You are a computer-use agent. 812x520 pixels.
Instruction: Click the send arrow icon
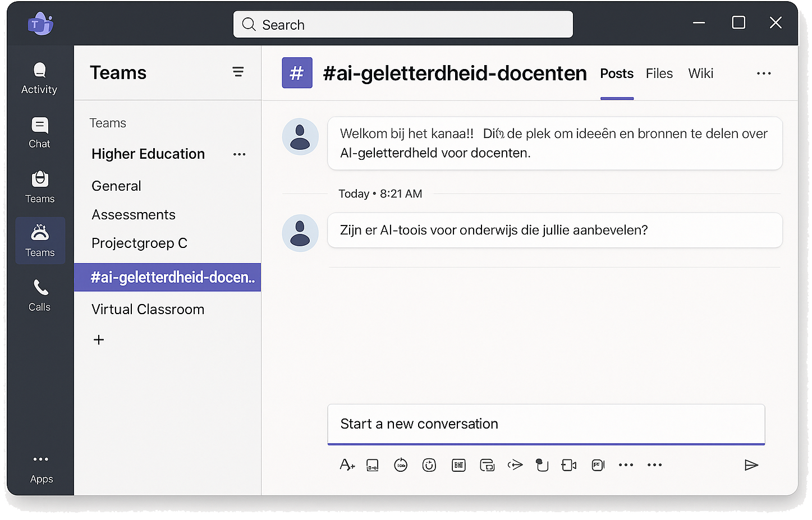tap(751, 465)
